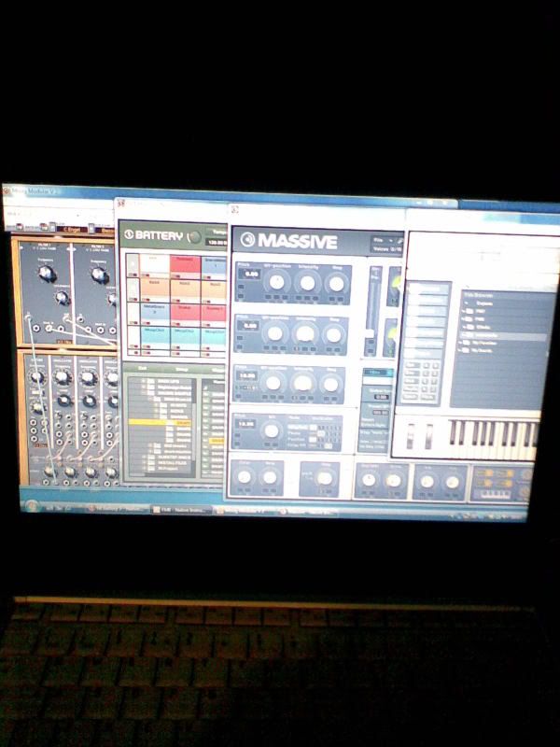Click the Battery logo icon

point(129,235)
